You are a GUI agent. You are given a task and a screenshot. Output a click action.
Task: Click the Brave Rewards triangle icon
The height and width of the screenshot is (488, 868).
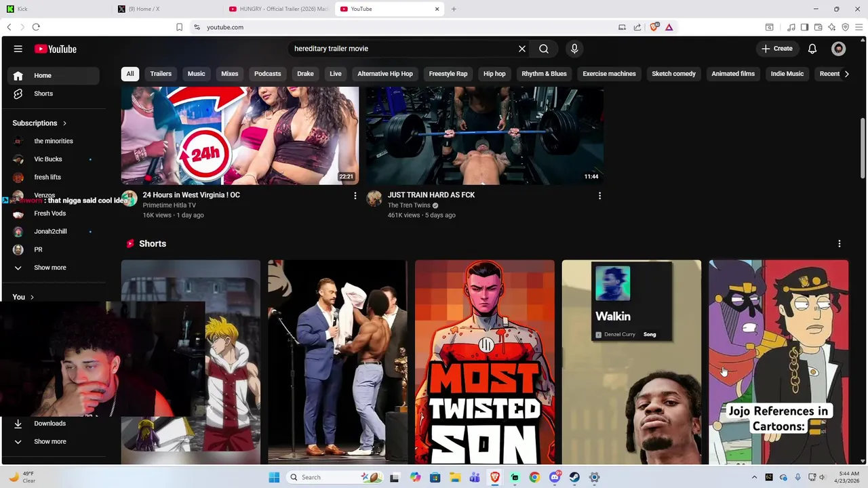click(669, 27)
